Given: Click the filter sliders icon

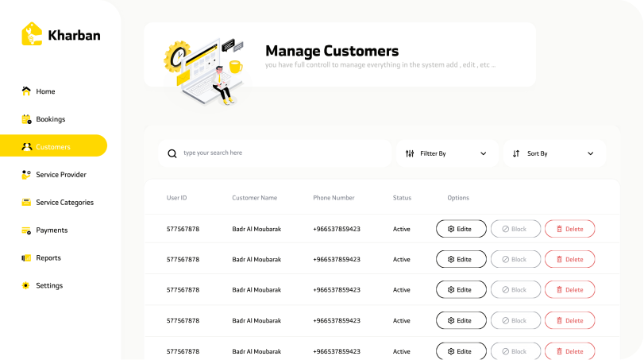Looking at the screenshot, I should (410, 153).
